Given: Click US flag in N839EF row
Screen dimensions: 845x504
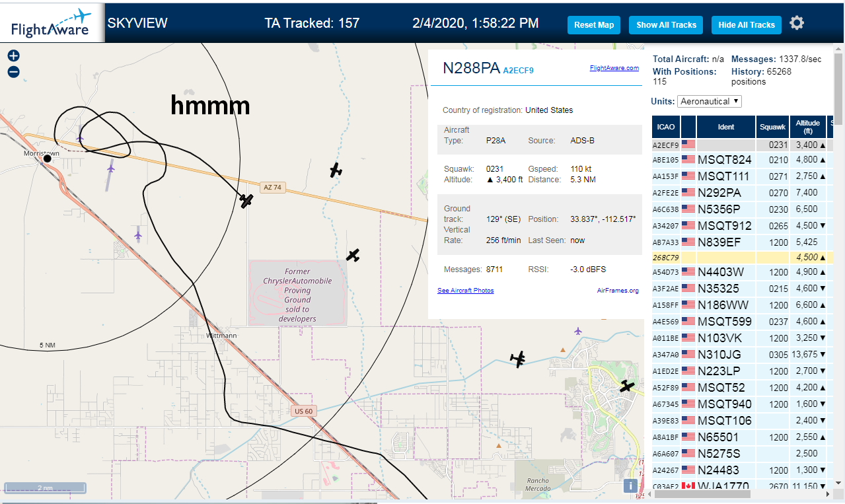Looking at the screenshot, I should point(688,242).
